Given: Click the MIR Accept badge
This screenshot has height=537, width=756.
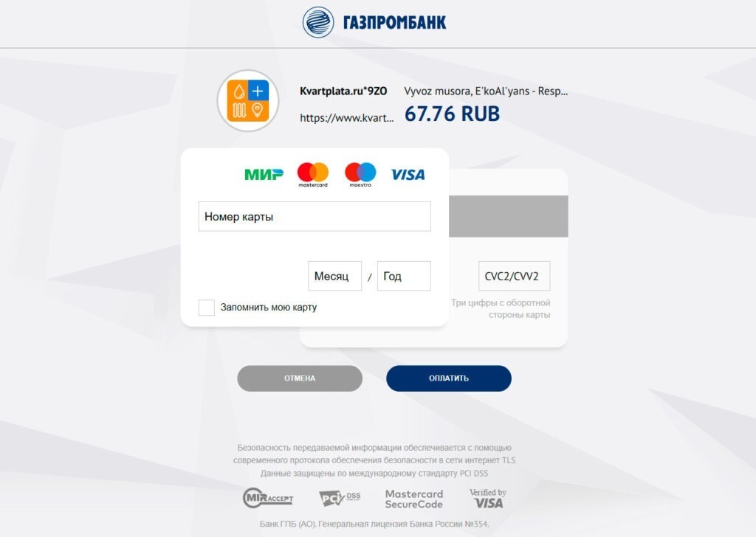Looking at the screenshot, I should [x=267, y=498].
